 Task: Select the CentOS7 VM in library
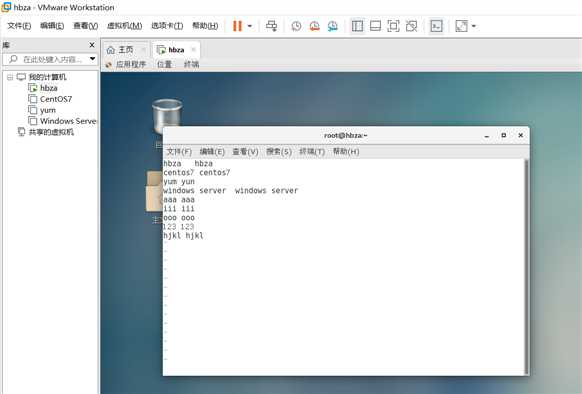coord(56,99)
